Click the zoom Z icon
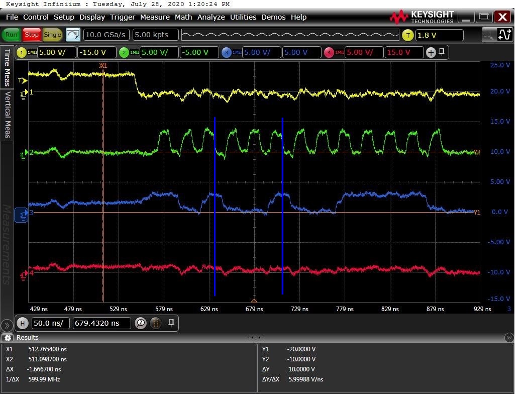 [141, 323]
